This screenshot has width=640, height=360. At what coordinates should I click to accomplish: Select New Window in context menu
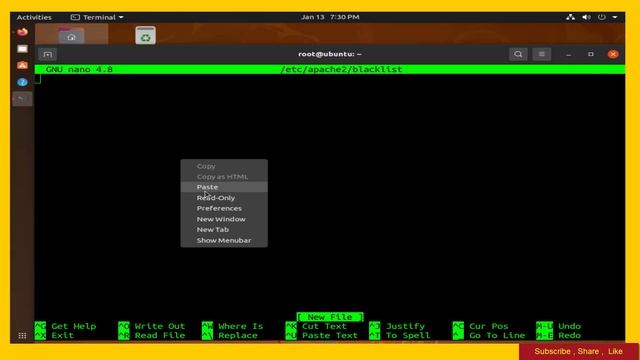[x=224, y=219]
